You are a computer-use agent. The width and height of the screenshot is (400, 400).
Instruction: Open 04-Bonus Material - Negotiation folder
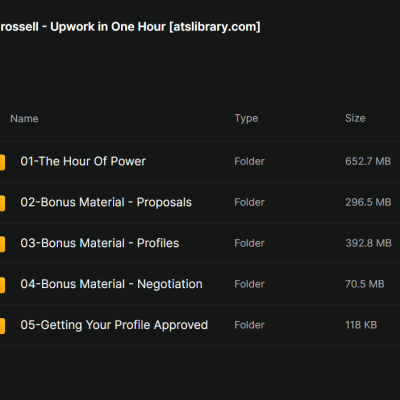111,284
